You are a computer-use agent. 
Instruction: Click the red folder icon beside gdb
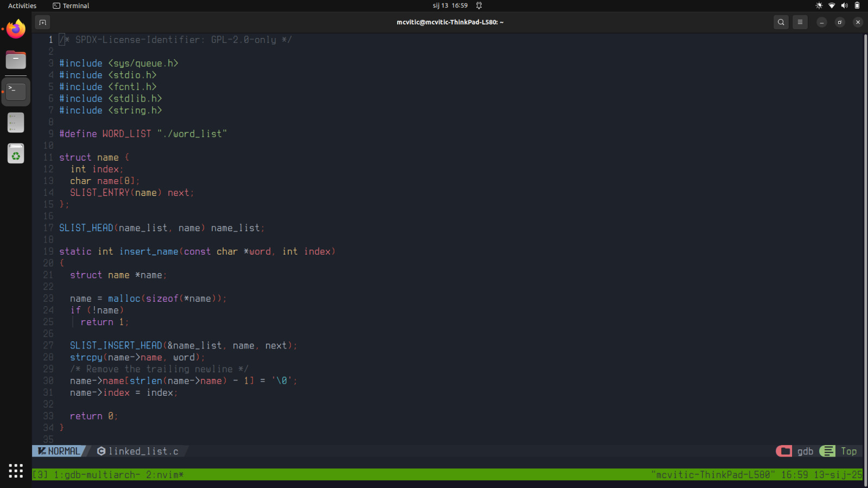coord(784,451)
